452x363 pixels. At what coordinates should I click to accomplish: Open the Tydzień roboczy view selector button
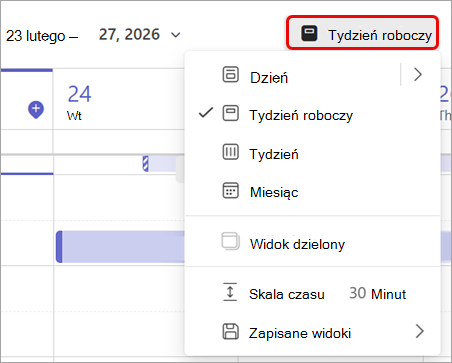click(x=362, y=33)
